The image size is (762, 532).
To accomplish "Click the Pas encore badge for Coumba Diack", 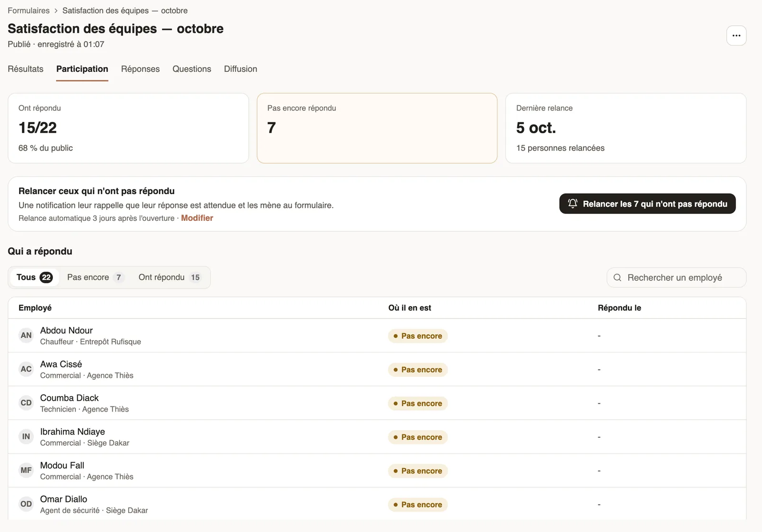I will pyautogui.click(x=418, y=404).
